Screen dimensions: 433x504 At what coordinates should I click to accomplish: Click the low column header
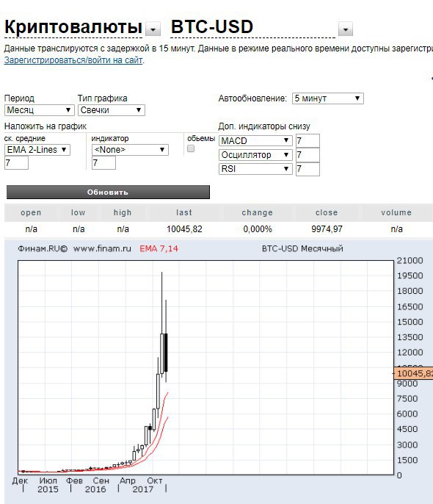(x=78, y=212)
